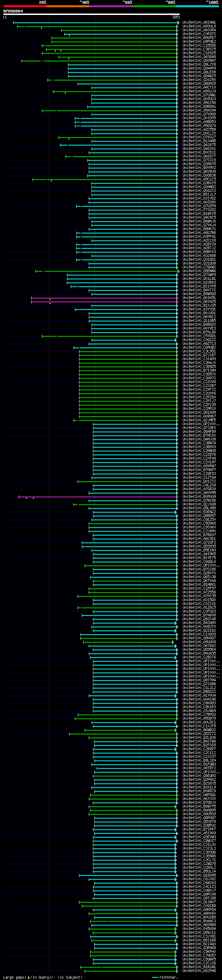
Task: Select hit label UniRef100_C3L951
Action: pos(199,351)
